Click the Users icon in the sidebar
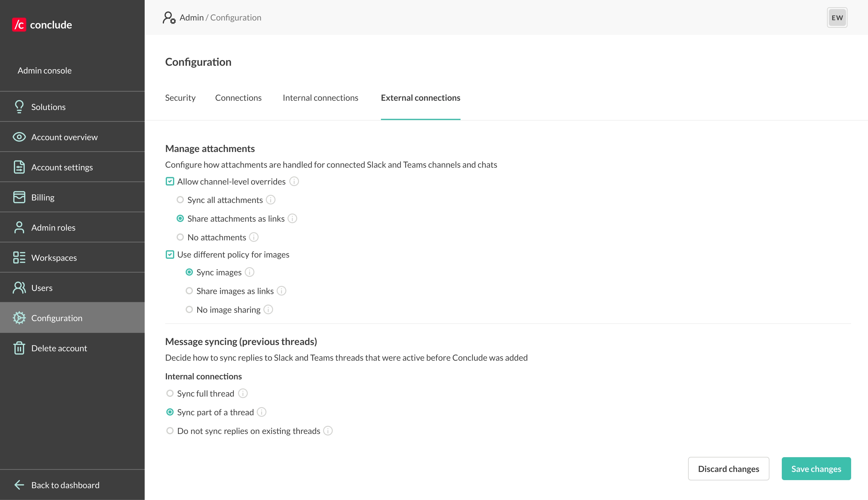 click(19, 287)
